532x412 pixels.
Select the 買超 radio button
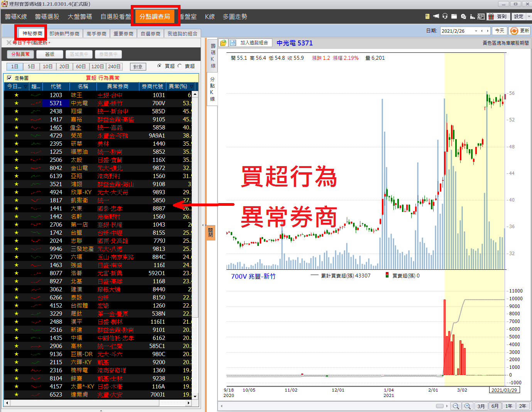pyautogui.click(x=159, y=66)
